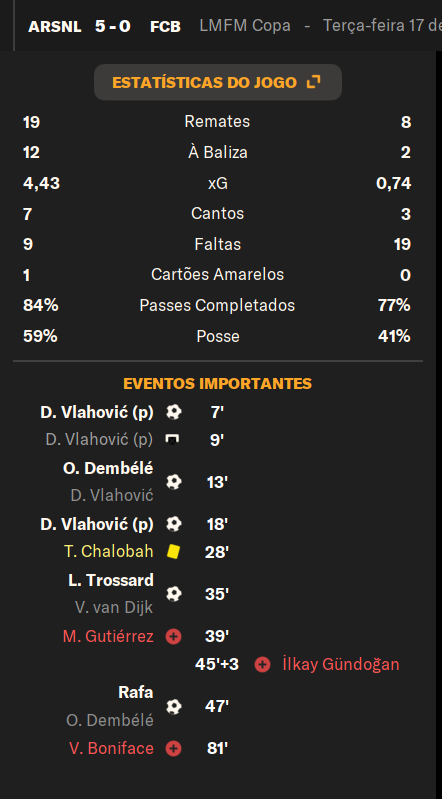Screen dimensions: 442x799
Task: Click the ARSNL team abbreviation in header
Action: coord(55,26)
